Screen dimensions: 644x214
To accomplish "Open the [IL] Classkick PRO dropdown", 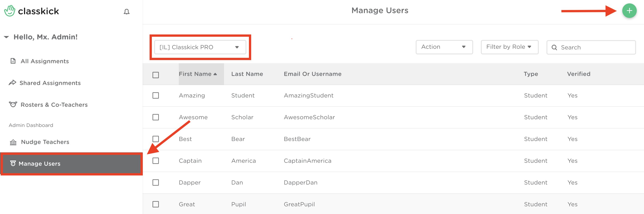I will click(x=200, y=47).
